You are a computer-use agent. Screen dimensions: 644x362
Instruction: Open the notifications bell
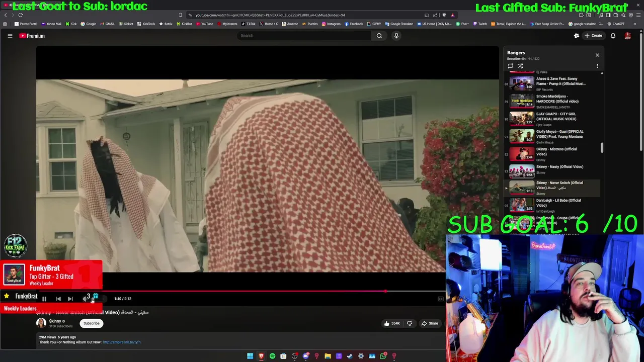coord(613,36)
